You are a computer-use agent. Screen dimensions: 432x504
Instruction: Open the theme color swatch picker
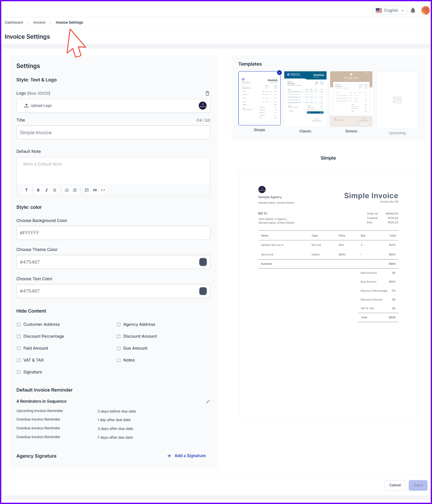coord(203,262)
